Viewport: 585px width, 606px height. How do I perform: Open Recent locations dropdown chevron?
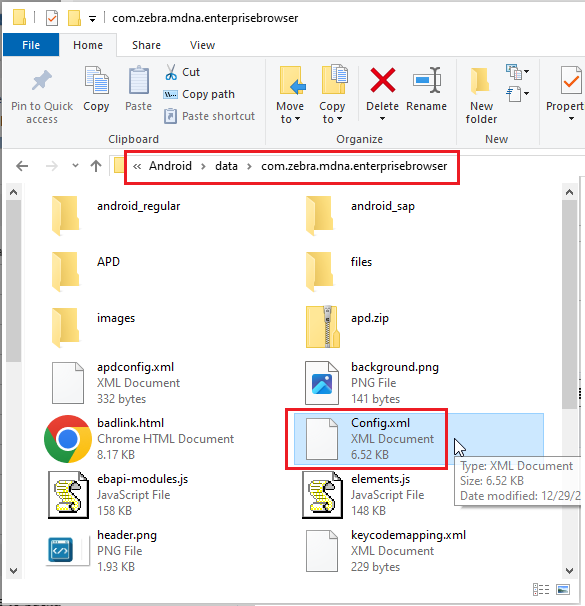point(75,166)
